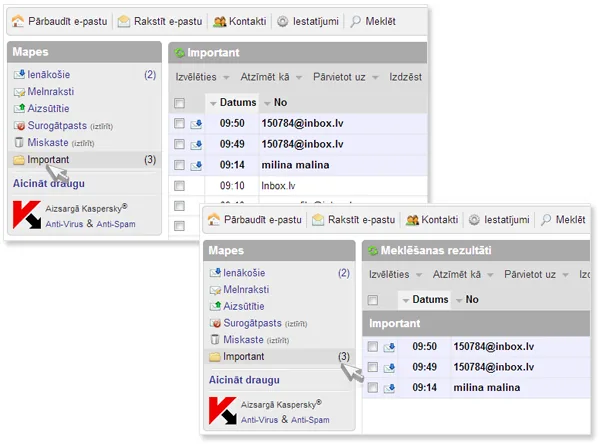Viewport: 600px width, 448px height.
Task: Open the Izvēlēties dropdown in upper window
Action: (x=202, y=77)
